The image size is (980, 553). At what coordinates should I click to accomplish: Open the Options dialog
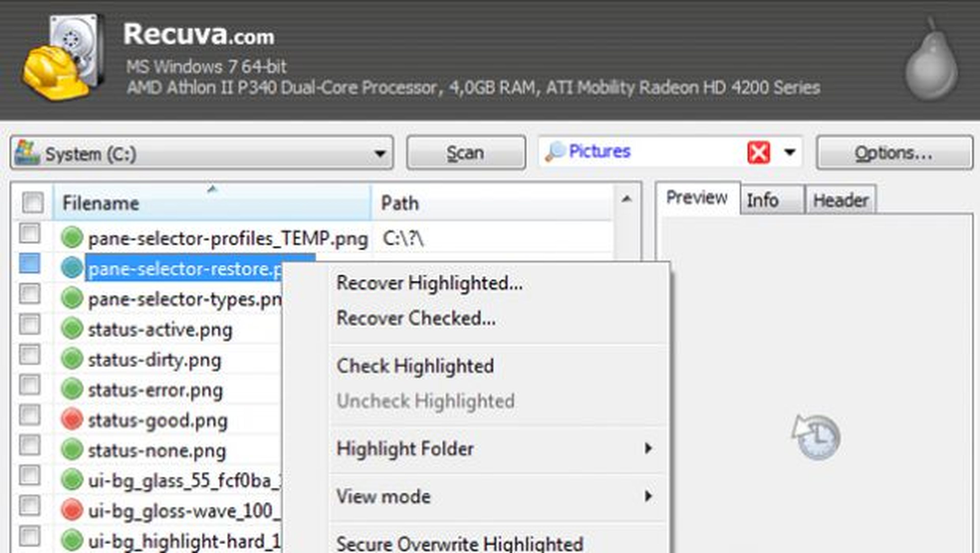click(894, 153)
